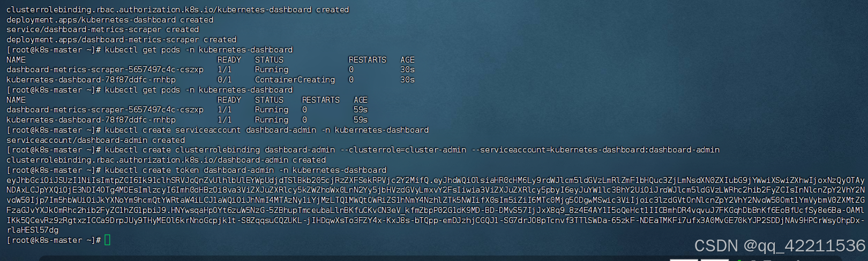Click the green cursor at the last prompt
Image resolution: width=868 pixels, height=261 pixels.
[107, 240]
